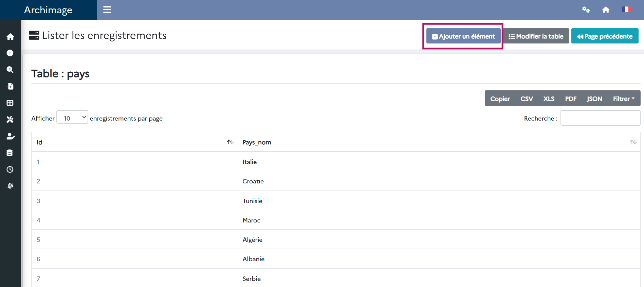
Task: Click the plus circle icon in the sidebar
Action: point(10,53)
